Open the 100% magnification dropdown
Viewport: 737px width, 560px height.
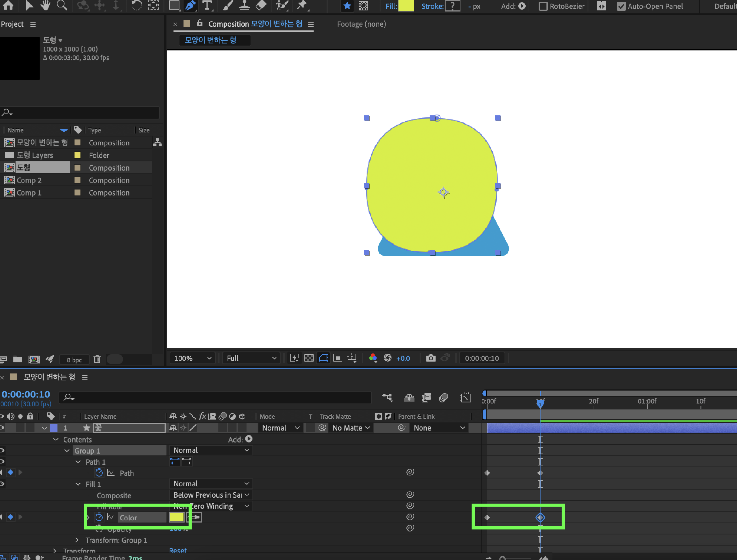click(193, 358)
